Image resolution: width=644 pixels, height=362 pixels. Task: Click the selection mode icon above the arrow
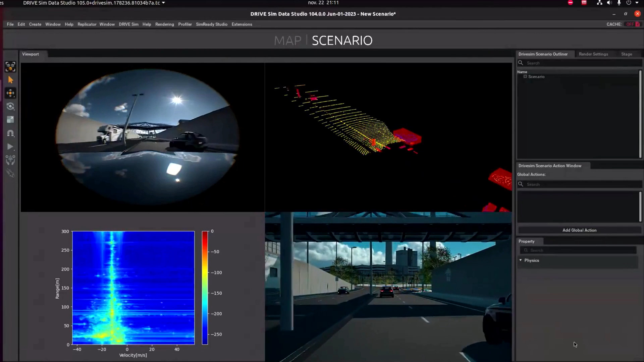(x=10, y=67)
